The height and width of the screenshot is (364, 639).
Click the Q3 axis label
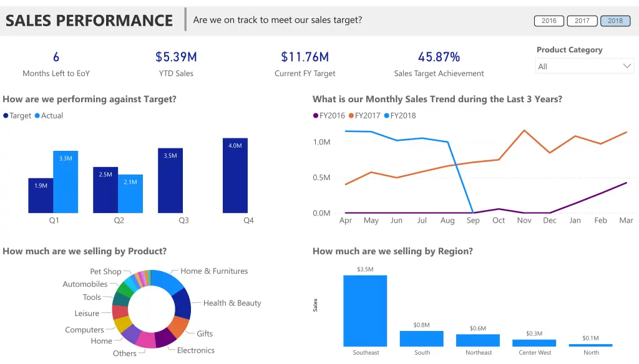[184, 220]
